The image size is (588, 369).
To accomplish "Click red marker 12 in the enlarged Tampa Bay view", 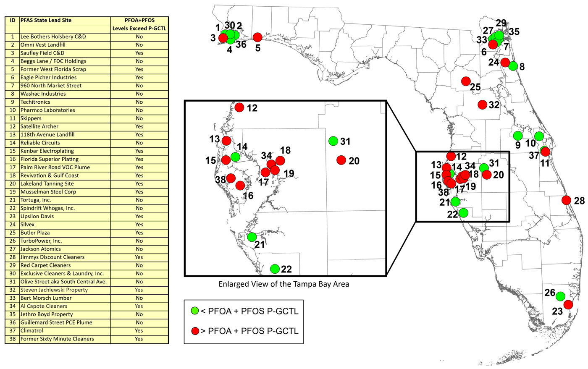I will (x=239, y=107).
